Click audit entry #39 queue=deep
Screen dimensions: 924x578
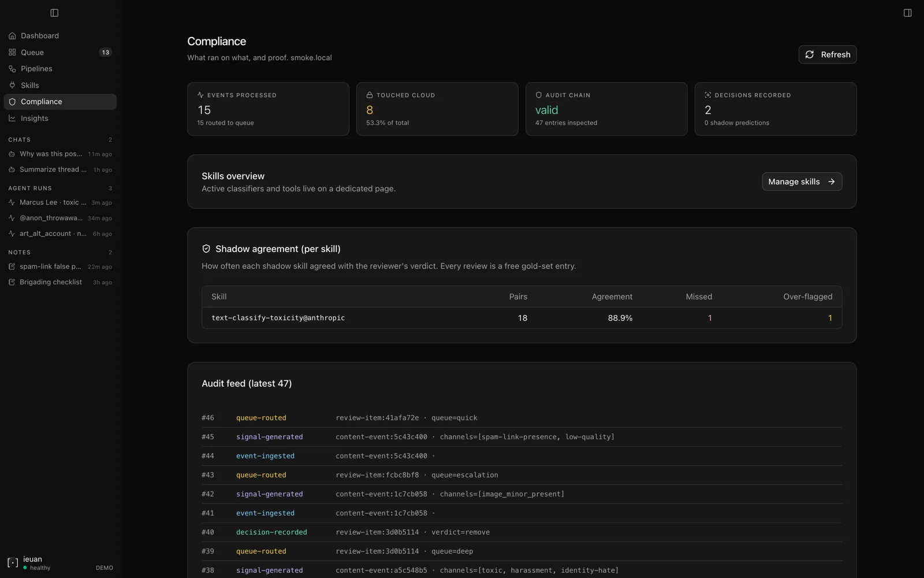(x=522, y=551)
